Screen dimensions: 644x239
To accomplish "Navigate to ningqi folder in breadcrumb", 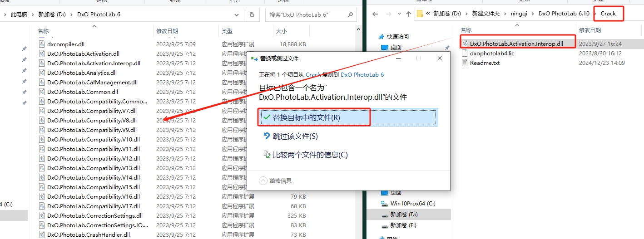I will point(519,14).
